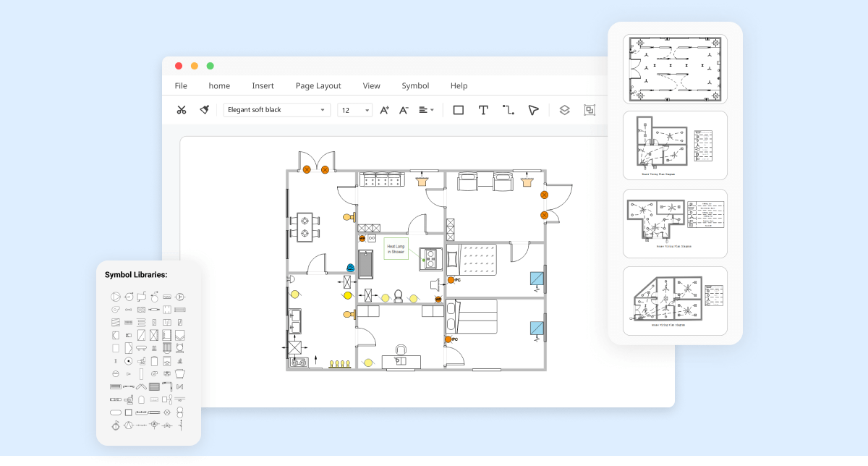Image resolution: width=868 pixels, height=466 pixels.
Task: Click the Format Painter icon
Action: (203, 109)
